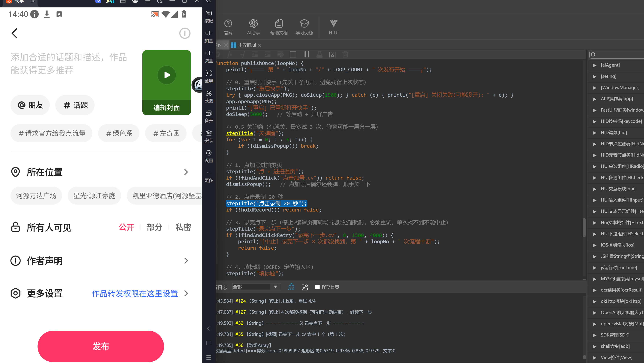Open 作品转发权限在这里设置 link

tap(135, 293)
